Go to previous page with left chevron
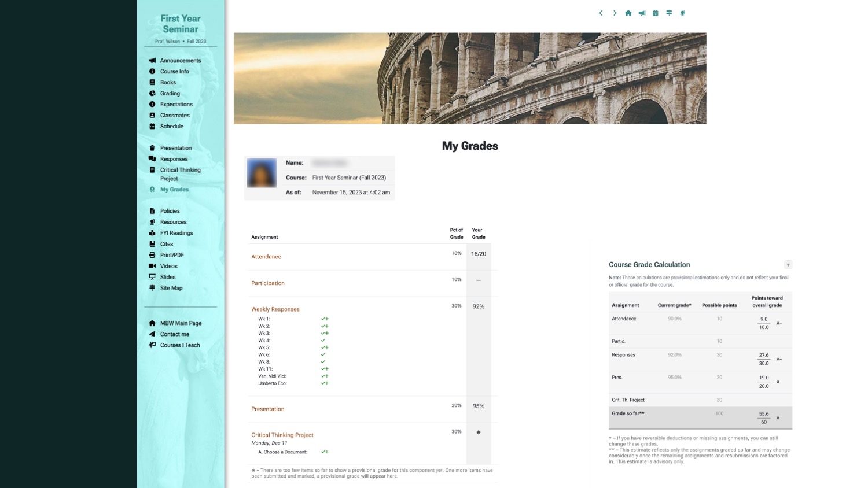Viewport: 868px width, 488px height. click(601, 13)
